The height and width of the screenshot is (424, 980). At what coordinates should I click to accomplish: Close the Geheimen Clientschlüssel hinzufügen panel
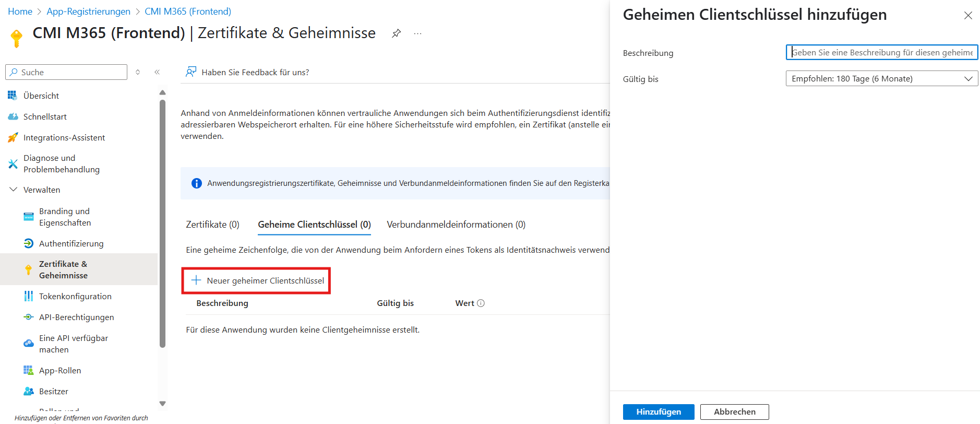click(968, 16)
